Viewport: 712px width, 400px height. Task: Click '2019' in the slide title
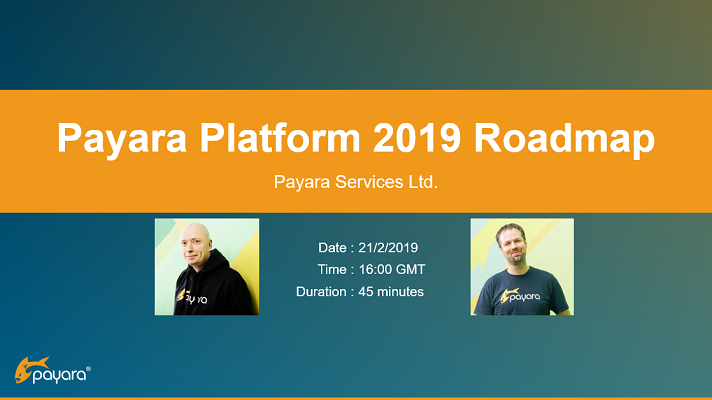click(x=417, y=137)
